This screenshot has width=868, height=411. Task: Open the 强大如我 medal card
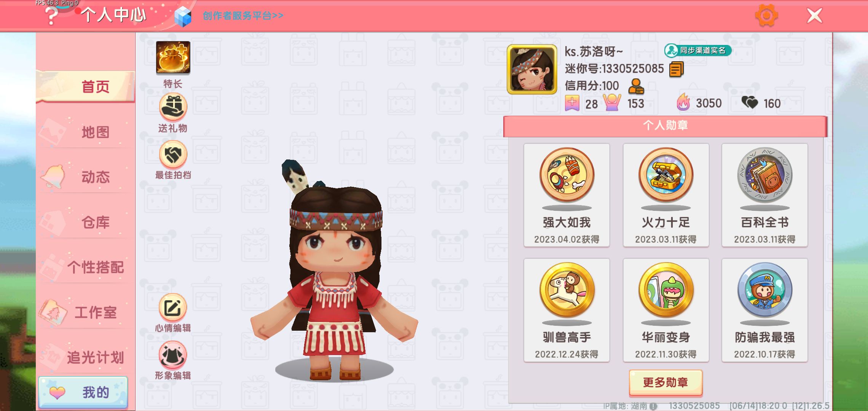click(566, 195)
